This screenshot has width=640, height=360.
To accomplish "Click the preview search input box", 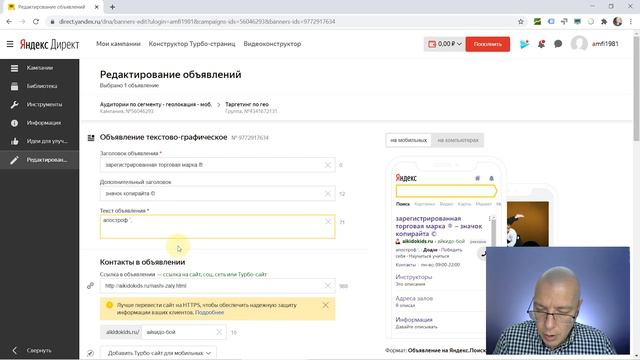I will pos(446,191).
